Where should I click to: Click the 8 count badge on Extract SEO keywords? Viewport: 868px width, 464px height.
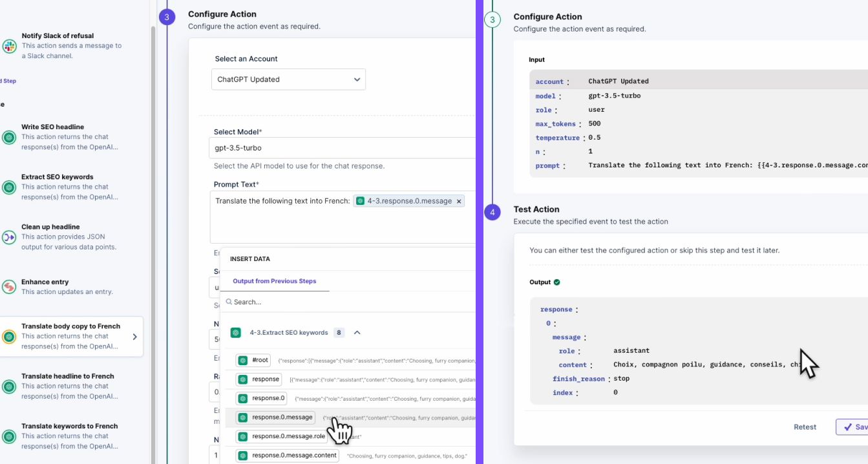click(339, 333)
